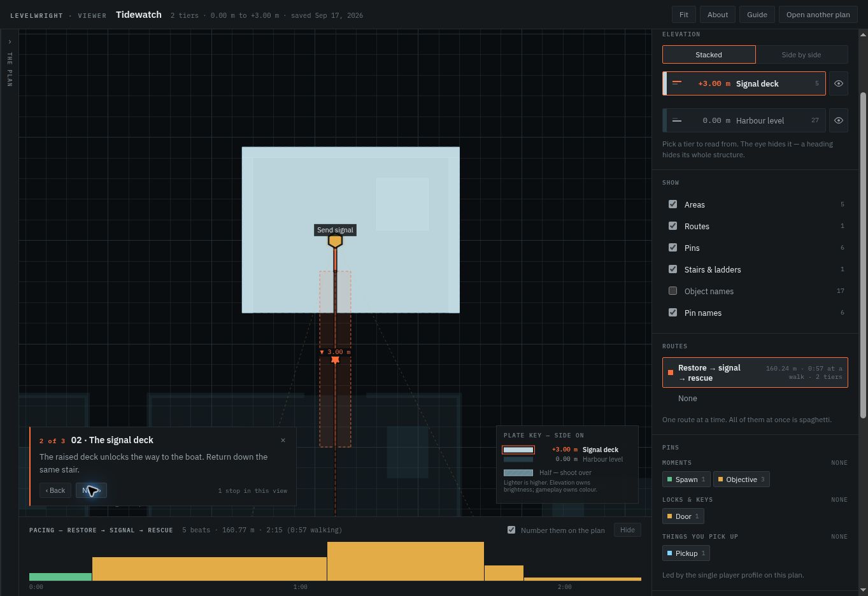Click the right sidebar scrollbar

864,255
